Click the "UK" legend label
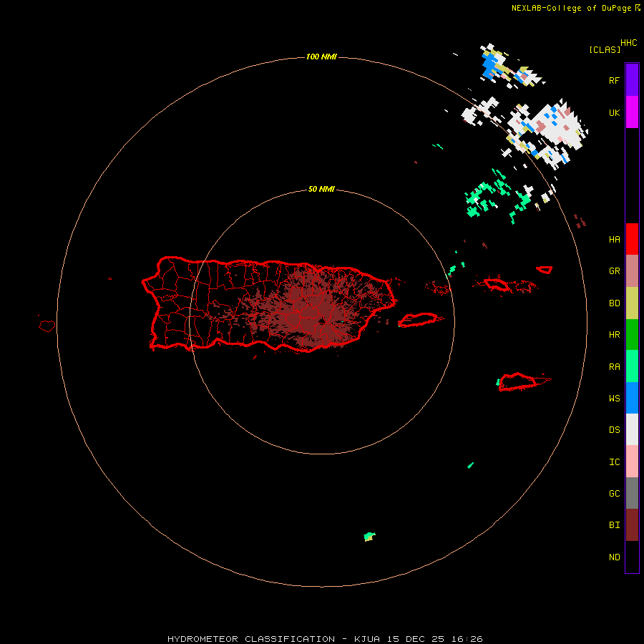Viewport: 644px width, 644px height. tap(615, 112)
